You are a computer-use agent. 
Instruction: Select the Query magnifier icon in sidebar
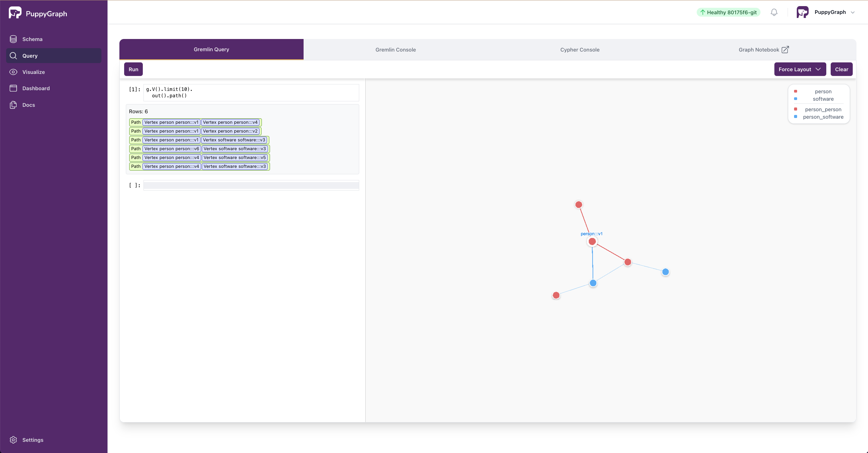coord(13,56)
